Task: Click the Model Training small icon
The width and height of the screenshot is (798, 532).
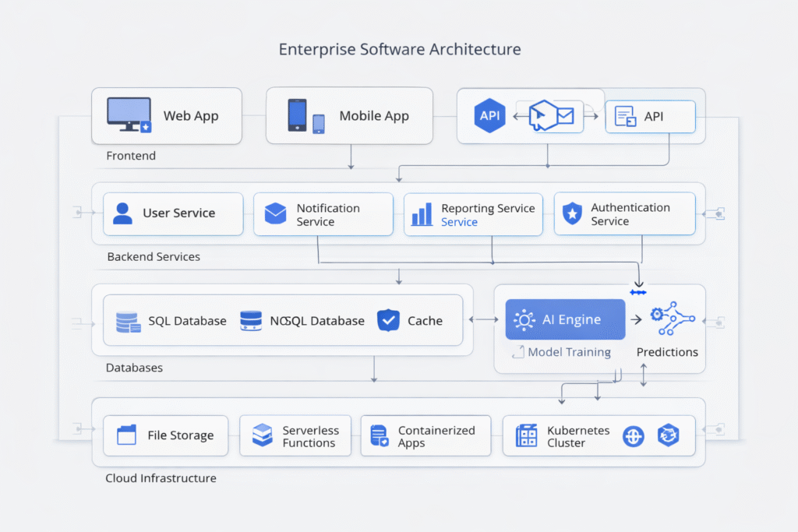Action: pos(518,352)
